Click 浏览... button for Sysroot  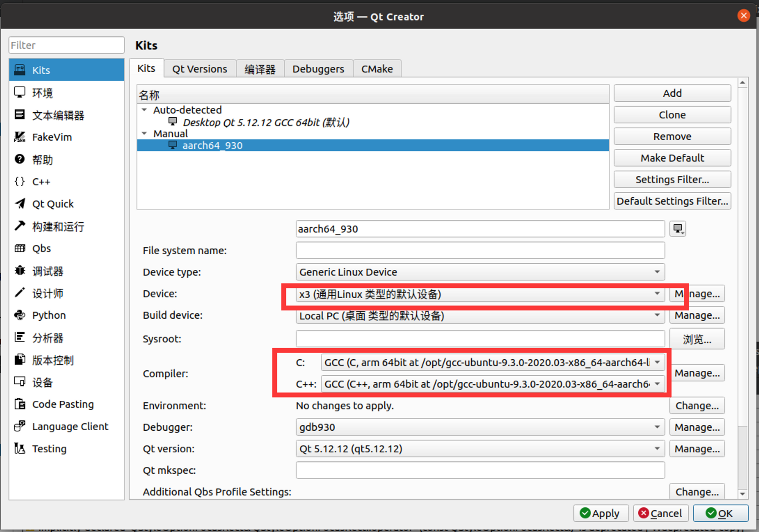click(697, 339)
